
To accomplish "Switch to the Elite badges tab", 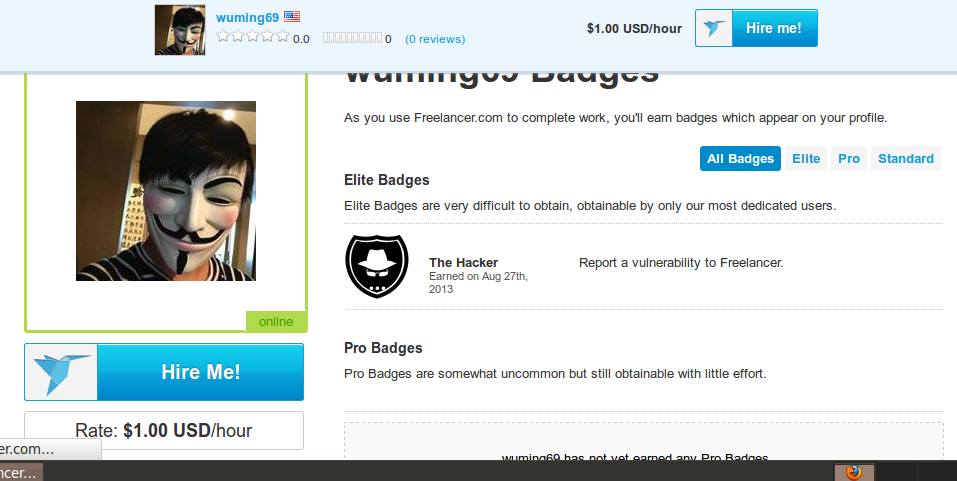I will coord(806,159).
